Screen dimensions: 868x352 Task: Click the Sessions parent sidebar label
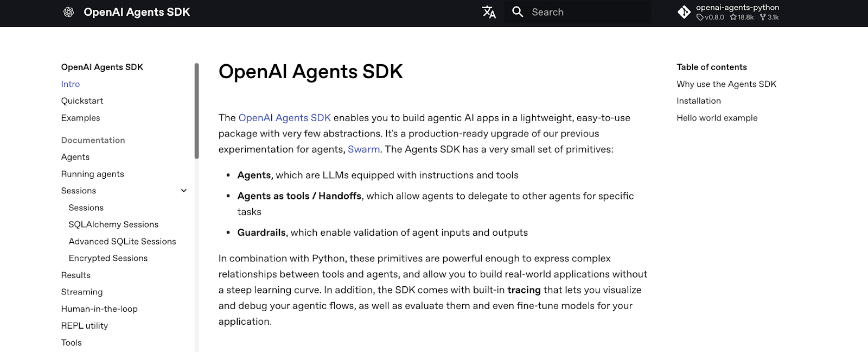click(x=79, y=191)
